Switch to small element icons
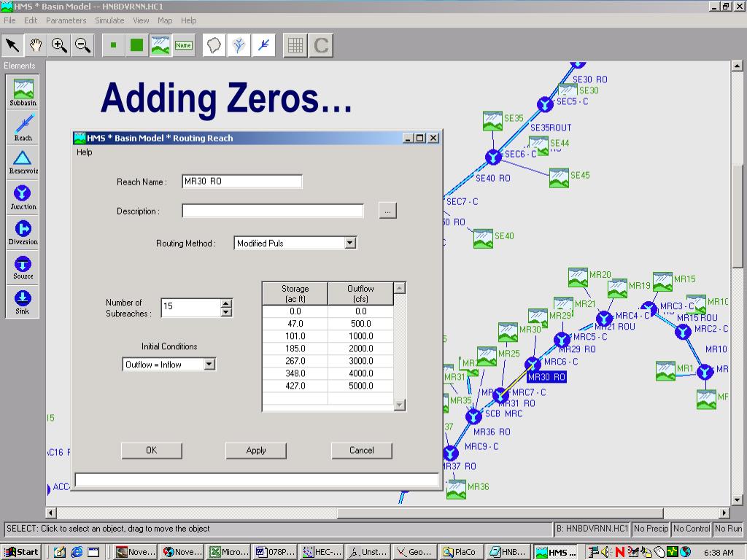This screenshot has height=560, width=747. (x=113, y=45)
